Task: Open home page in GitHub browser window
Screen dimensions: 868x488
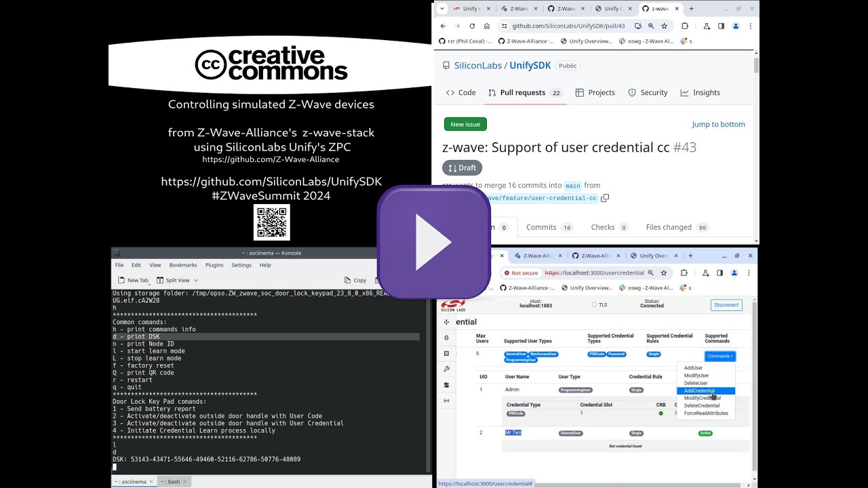Action: (x=487, y=26)
